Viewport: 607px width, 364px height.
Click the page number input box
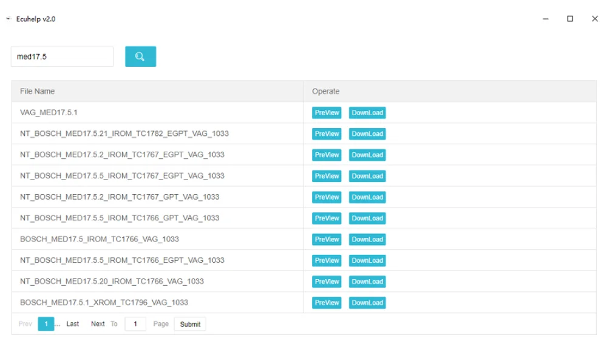135,324
